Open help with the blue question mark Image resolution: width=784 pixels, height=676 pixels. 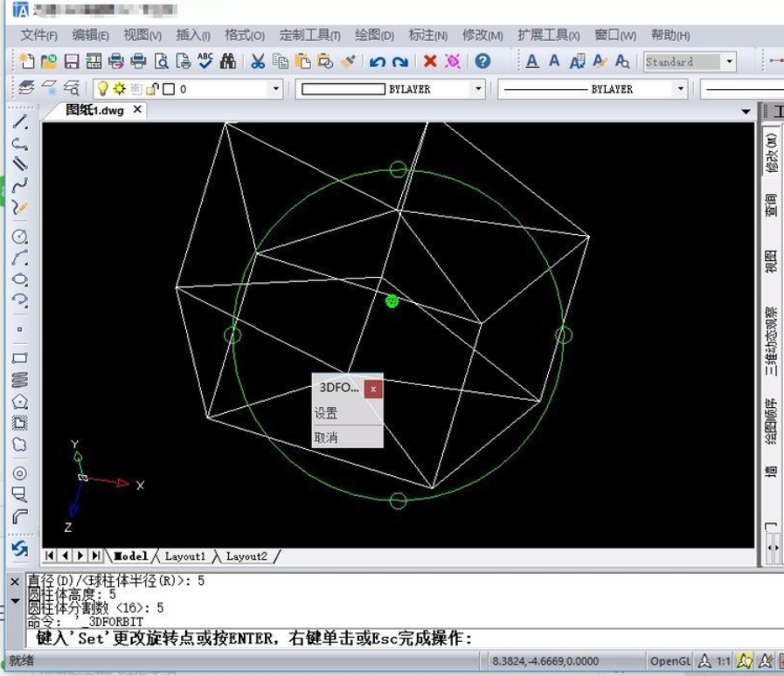tap(482, 61)
